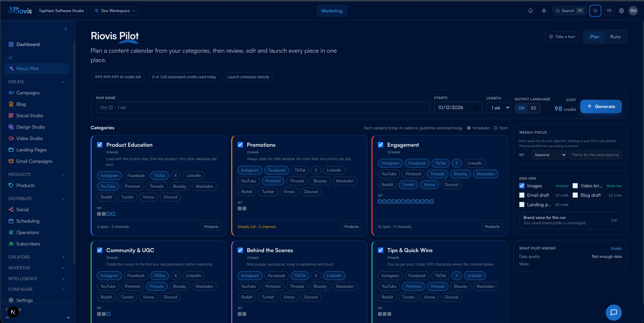Uncheck the Tips & Quick Wins category
This screenshot has width=644, height=323.
[381, 250]
